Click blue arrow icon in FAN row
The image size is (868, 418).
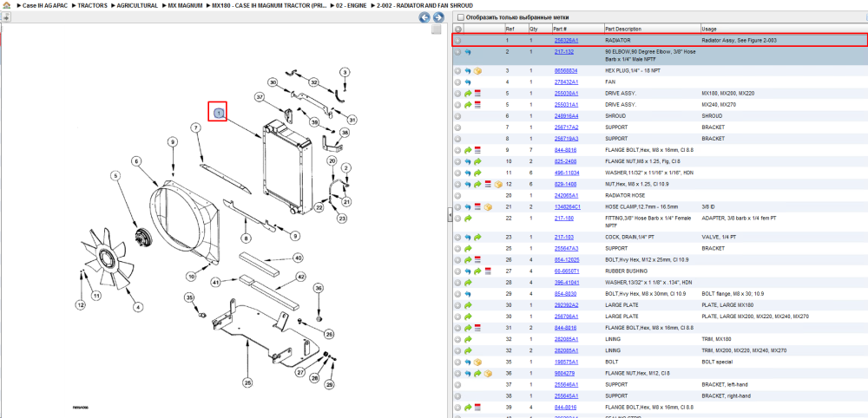[x=468, y=82]
